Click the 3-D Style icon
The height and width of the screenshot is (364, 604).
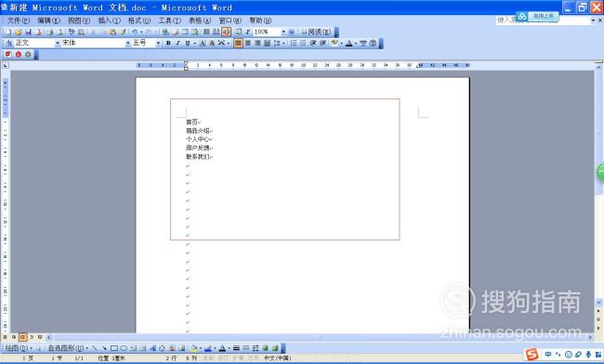coord(275,348)
